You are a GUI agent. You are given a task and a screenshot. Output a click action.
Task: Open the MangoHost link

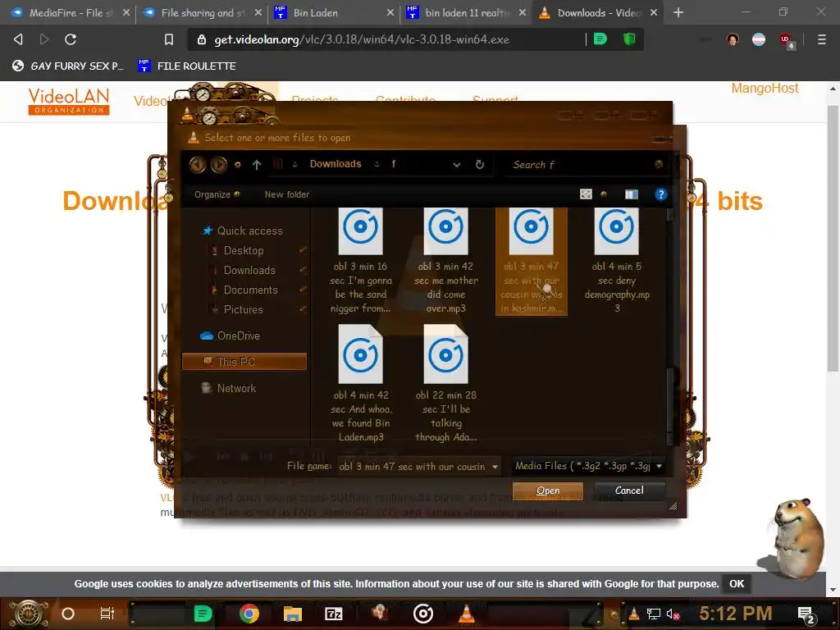click(765, 89)
